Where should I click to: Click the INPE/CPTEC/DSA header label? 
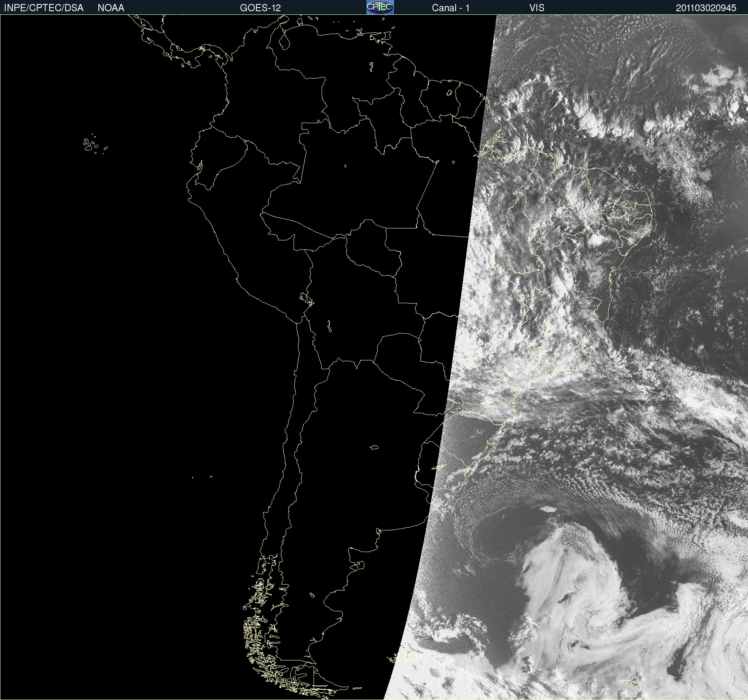click(x=44, y=8)
